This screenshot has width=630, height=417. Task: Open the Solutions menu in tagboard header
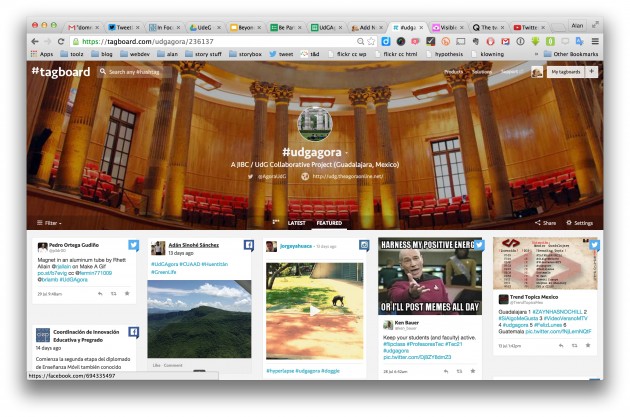482,72
